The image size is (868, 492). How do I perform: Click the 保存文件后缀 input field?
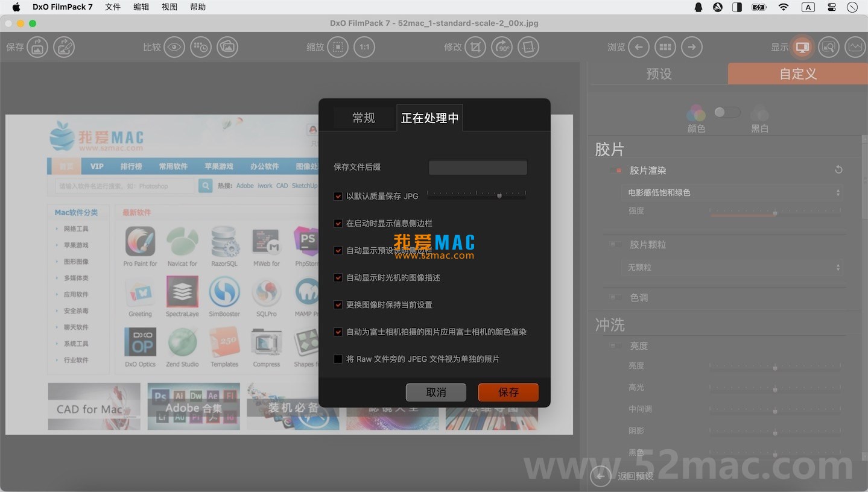click(x=478, y=167)
